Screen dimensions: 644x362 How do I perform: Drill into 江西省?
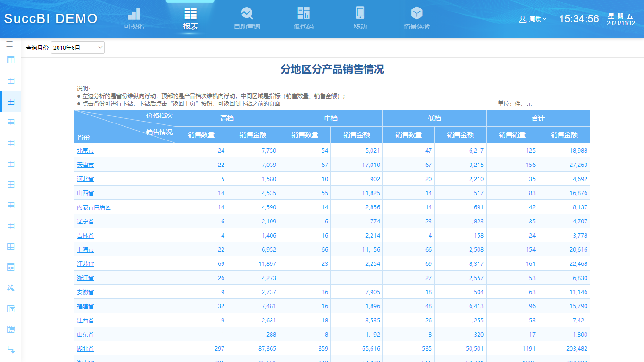click(x=85, y=321)
